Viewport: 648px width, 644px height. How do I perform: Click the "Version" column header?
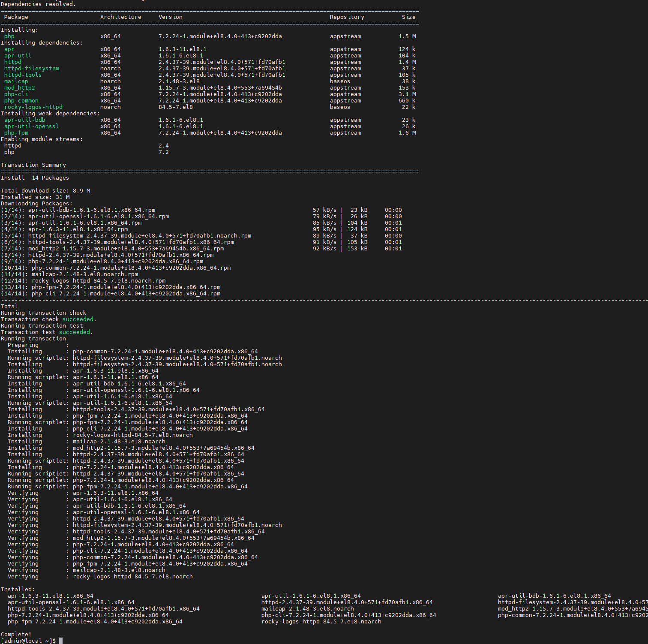point(170,17)
